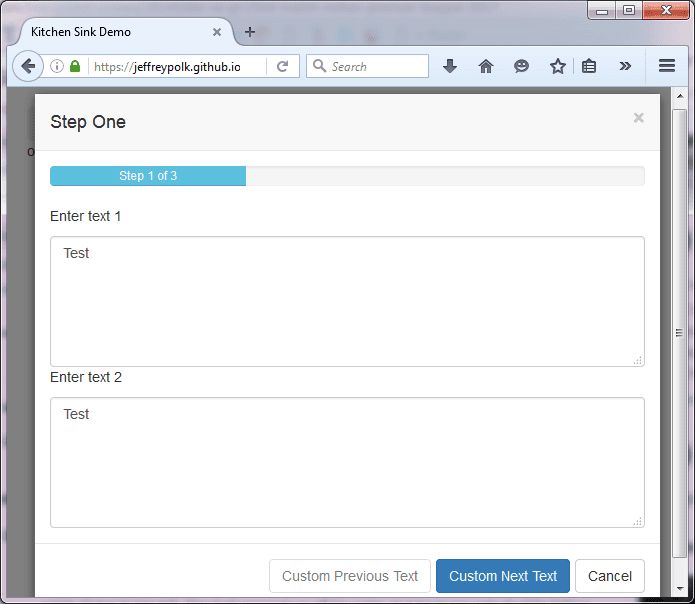
Task: Click the Step One dialog title
Action: coord(88,122)
